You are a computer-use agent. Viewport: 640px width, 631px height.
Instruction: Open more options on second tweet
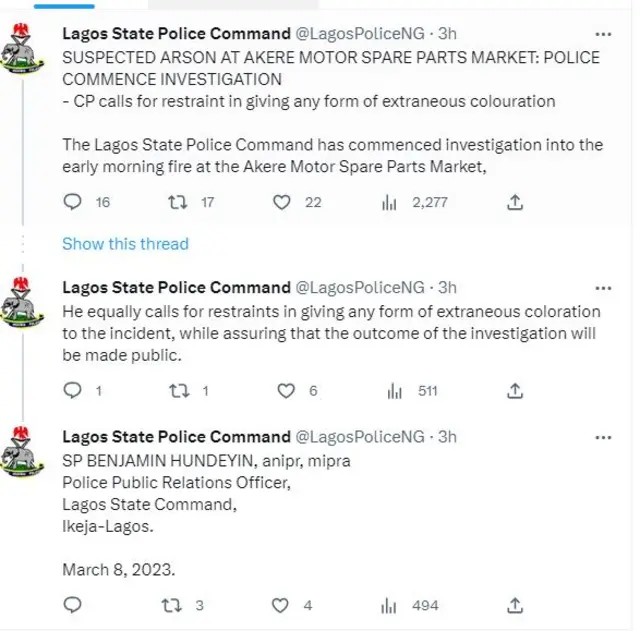point(603,287)
